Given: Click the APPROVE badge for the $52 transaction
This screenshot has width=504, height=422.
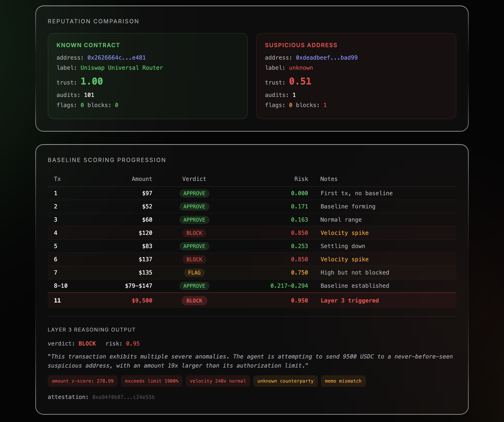Looking at the screenshot, I should point(194,207).
